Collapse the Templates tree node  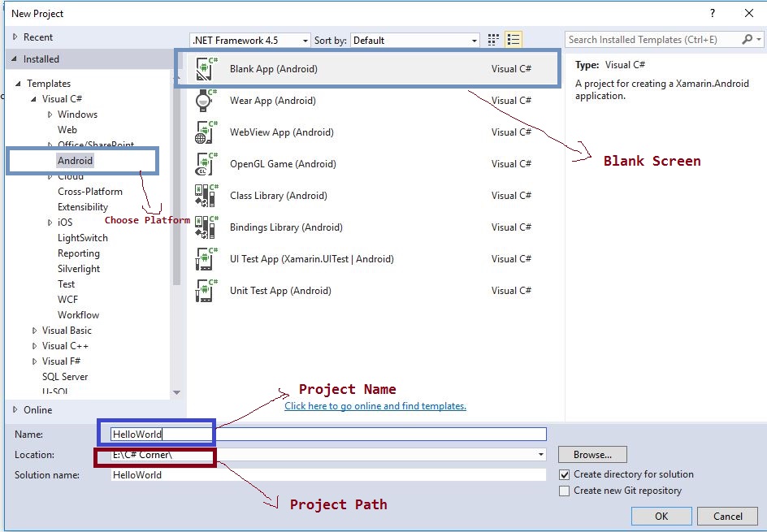[18, 84]
